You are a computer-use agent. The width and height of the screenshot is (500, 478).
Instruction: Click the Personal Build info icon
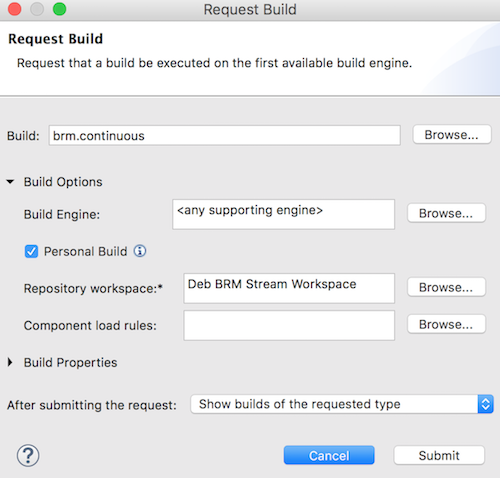(x=140, y=251)
